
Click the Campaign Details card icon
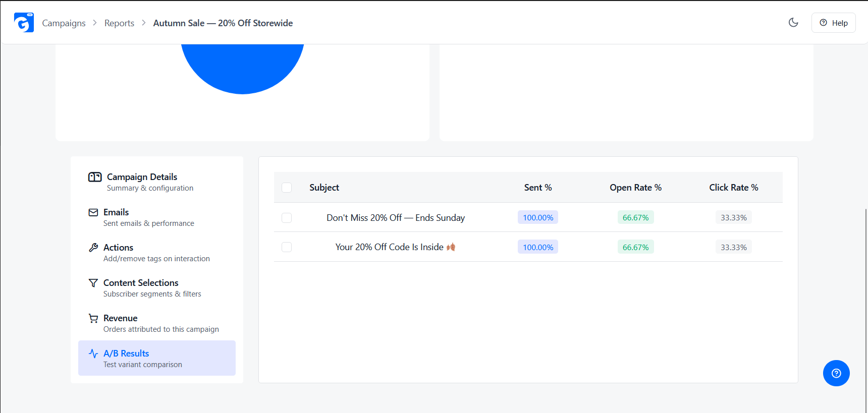pos(95,177)
